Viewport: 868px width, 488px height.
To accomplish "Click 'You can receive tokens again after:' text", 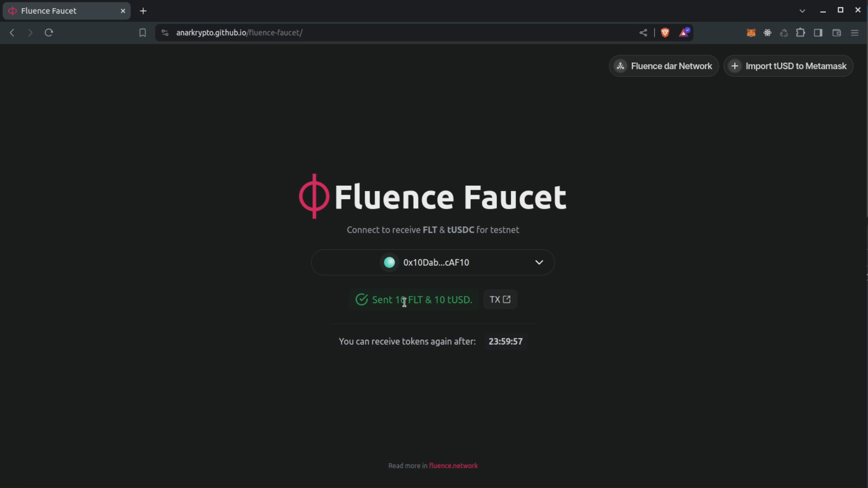I will click(407, 342).
